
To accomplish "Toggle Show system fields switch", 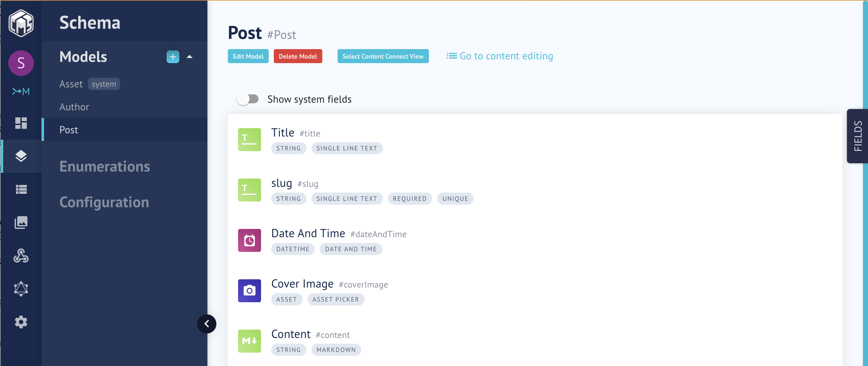I will pos(248,99).
